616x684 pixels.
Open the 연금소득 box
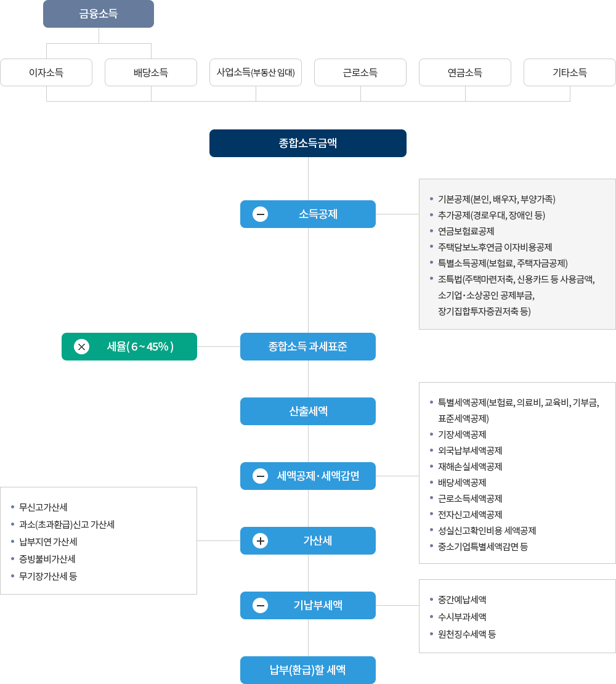[465, 72]
